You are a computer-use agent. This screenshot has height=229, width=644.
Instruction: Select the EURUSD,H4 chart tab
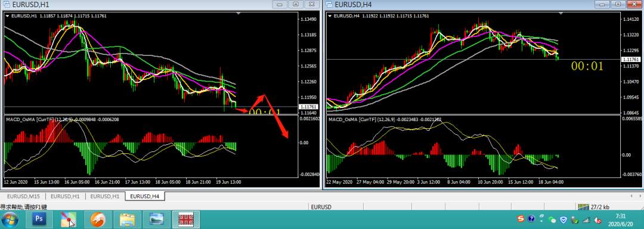[145, 196]
